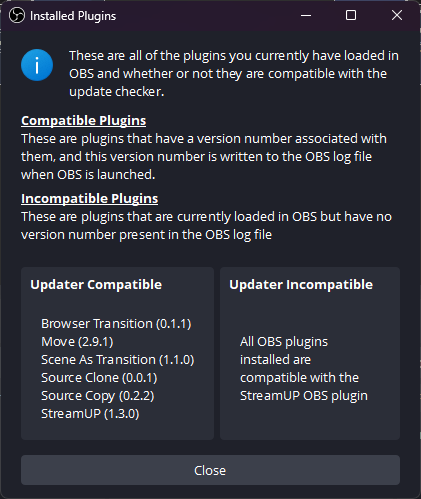Click the OBS logo in title bar
The width and height of the screenshot is (421, 499).
(x=17, y=15)
